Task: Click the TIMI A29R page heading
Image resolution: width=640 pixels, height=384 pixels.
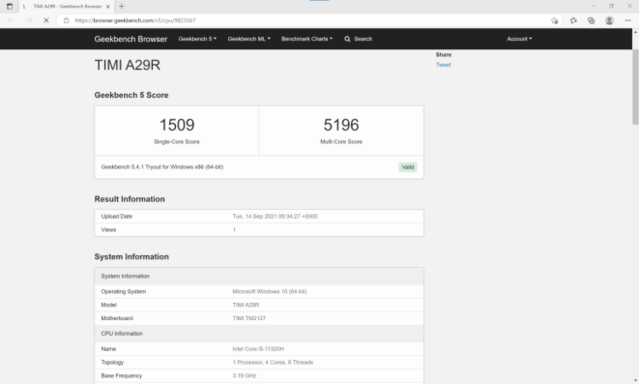Action: [x=127, y=65]
